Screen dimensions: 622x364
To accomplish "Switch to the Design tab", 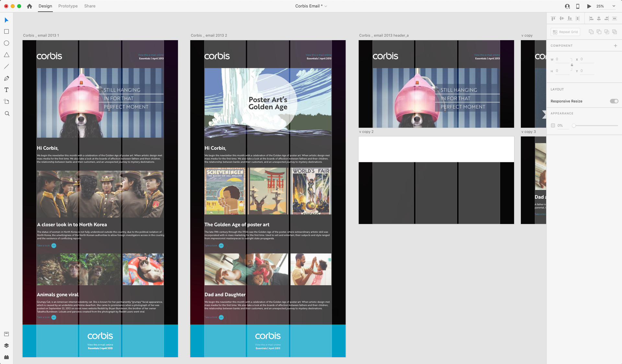I will pos(45,6).
